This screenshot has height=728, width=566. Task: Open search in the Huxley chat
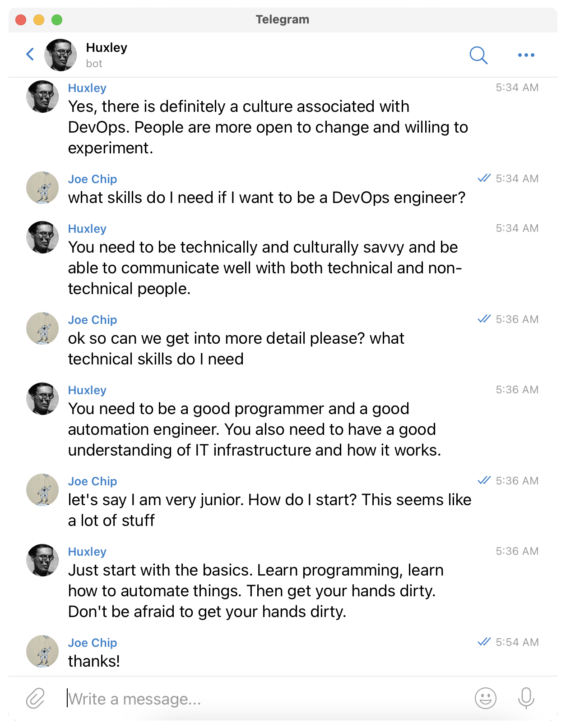point(478,55)
